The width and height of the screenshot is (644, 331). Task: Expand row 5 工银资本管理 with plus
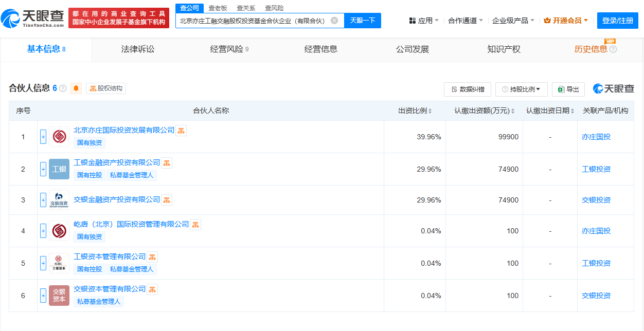coord(43,263)
